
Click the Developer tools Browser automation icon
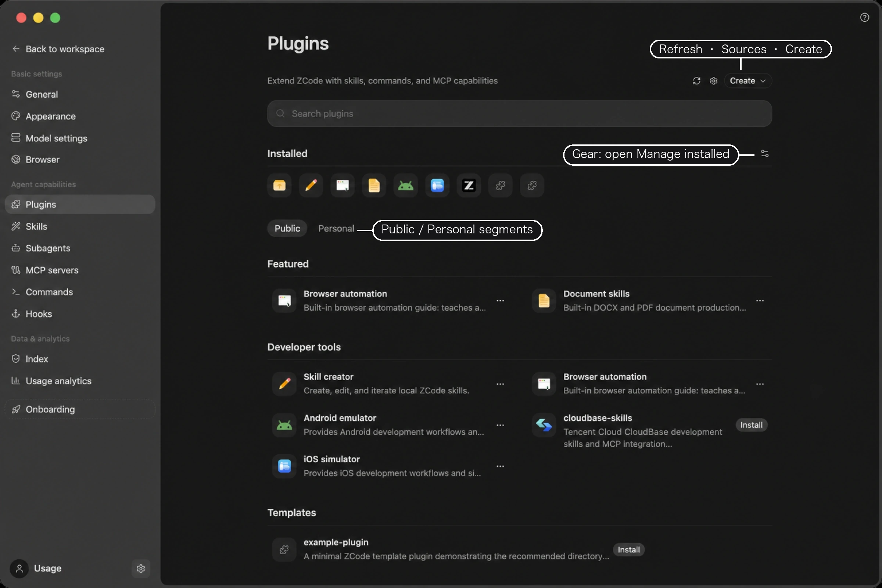coord(544,384)
